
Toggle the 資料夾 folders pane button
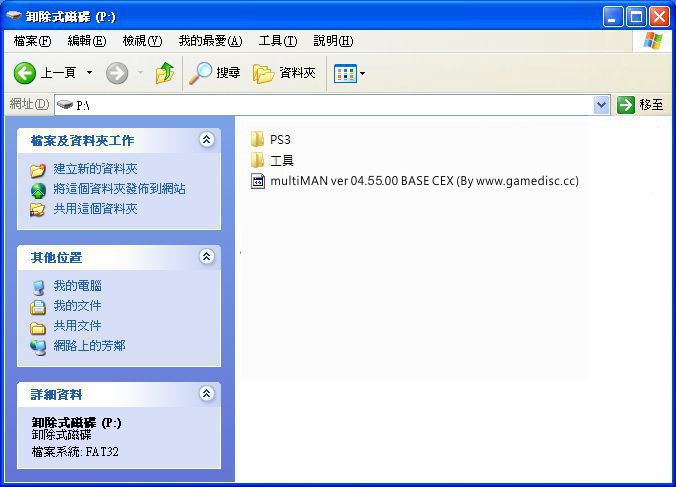pos(284,73)
